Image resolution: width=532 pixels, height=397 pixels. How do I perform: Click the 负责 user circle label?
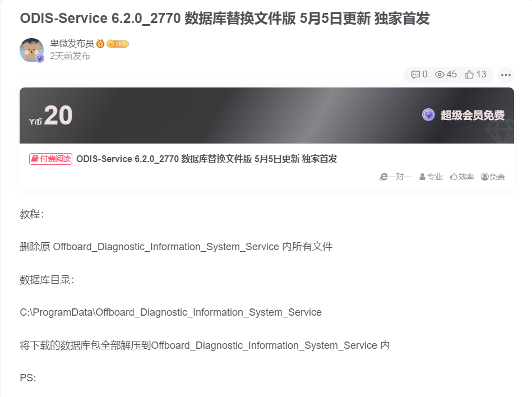493,177
